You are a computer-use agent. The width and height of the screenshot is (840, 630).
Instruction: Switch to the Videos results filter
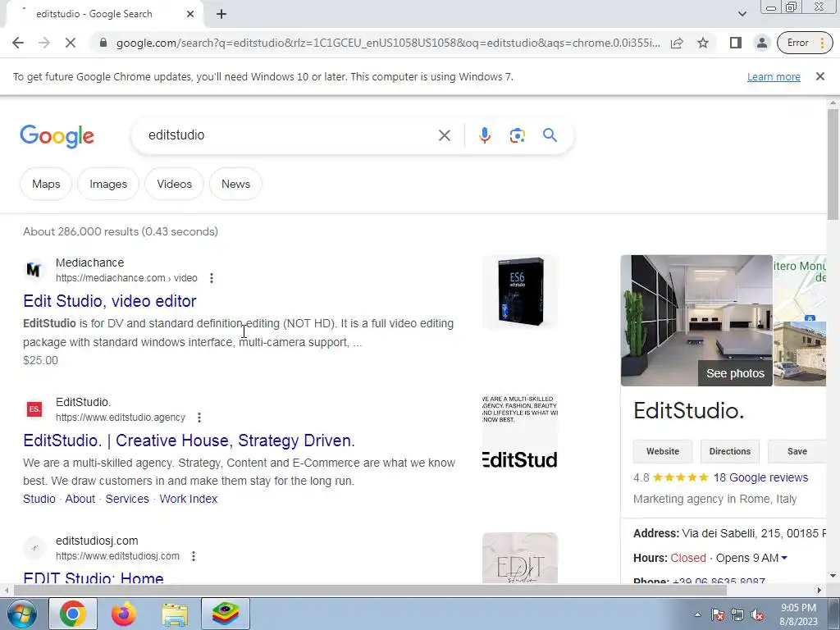pyautogui.click(x=174, y=184)
